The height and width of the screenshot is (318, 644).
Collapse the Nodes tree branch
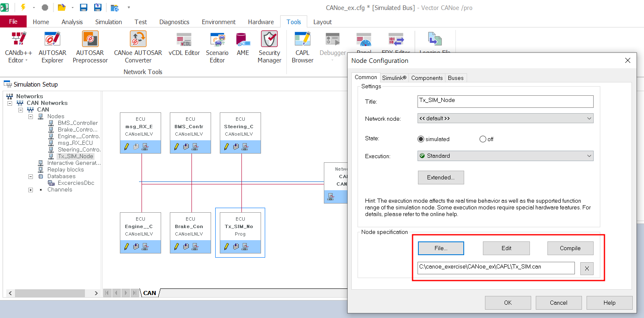pos(30,116)
